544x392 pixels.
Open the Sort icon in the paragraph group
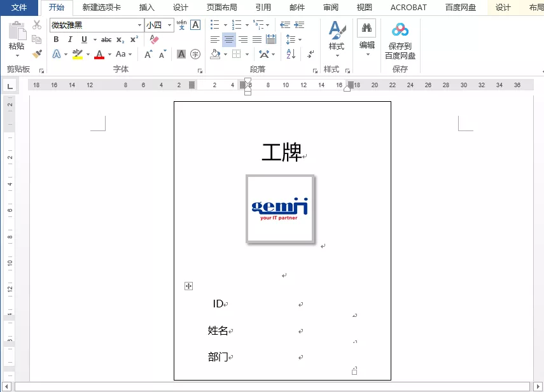(291, 54)
